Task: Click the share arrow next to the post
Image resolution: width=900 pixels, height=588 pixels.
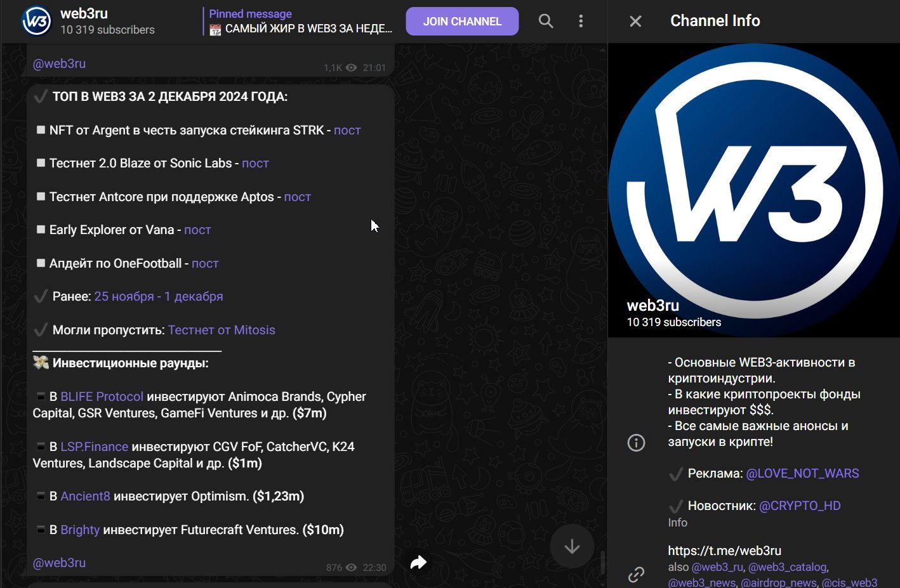Action: (x=418, y=562)
